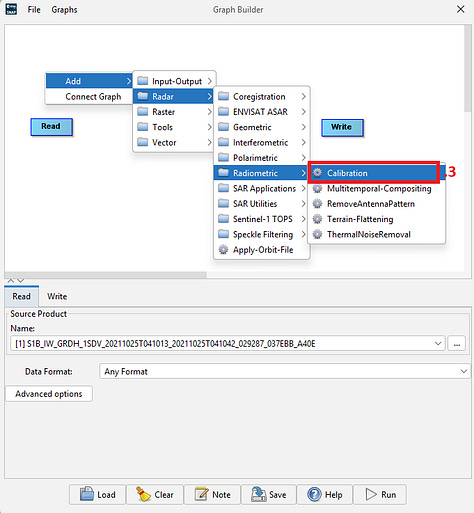Click the Help question mark icon
Screen dimensions: 474x513
click(x=314, y=494)
